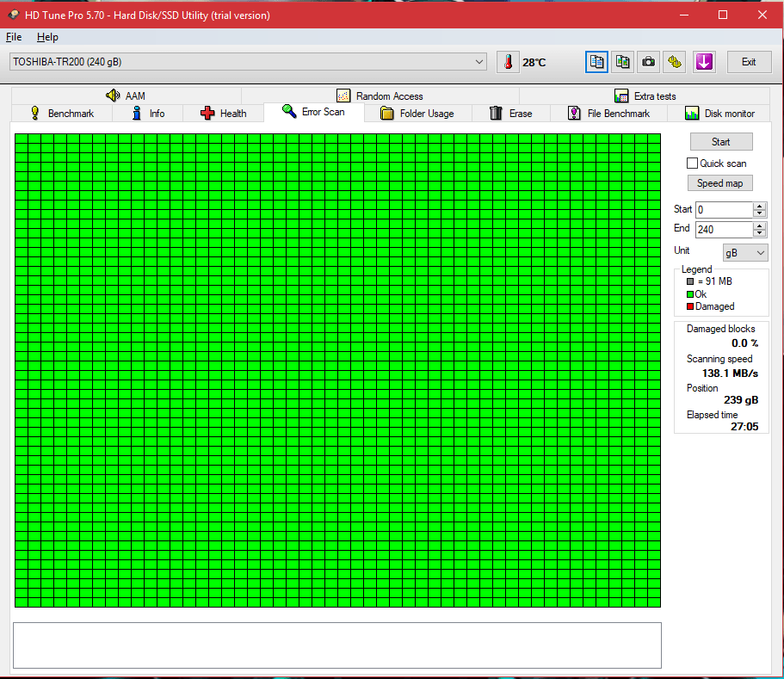Click the Speed map button
Viewport: 784px width, 679px height.
(720, 183)
